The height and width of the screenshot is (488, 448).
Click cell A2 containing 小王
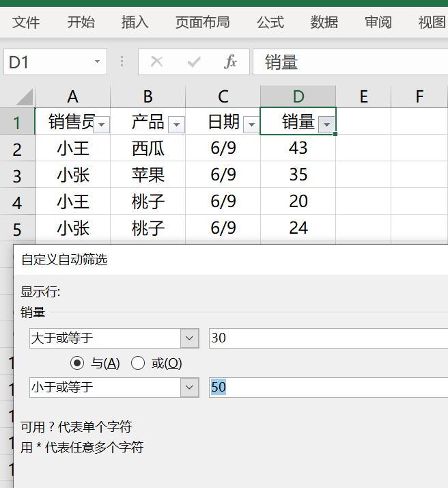point(73,148)
